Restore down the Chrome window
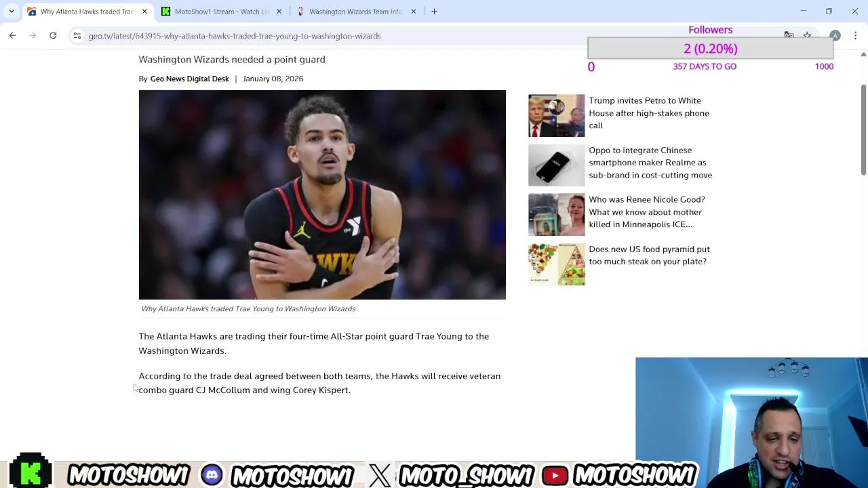Screen dimensions: 868x488 pyautogui.click(x=829, y=12)
